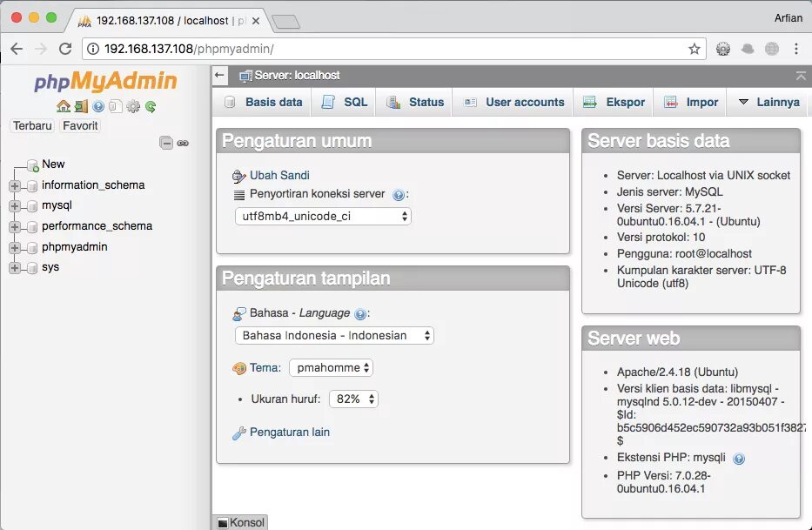
Task: Reload the browser page
Action: 65,49
